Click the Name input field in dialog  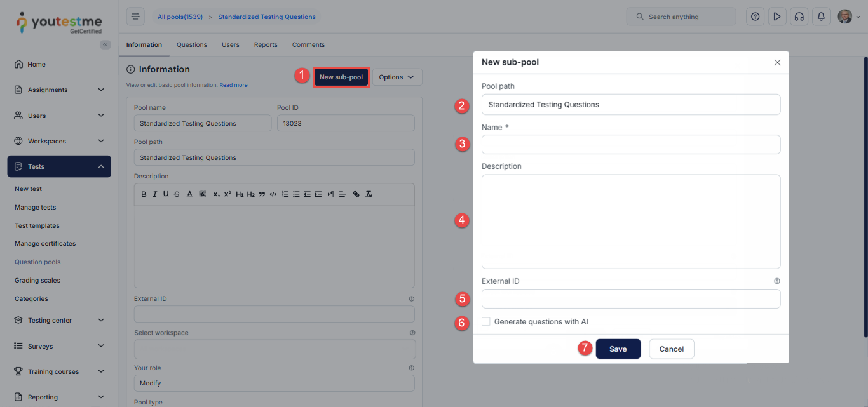[630, 144]
